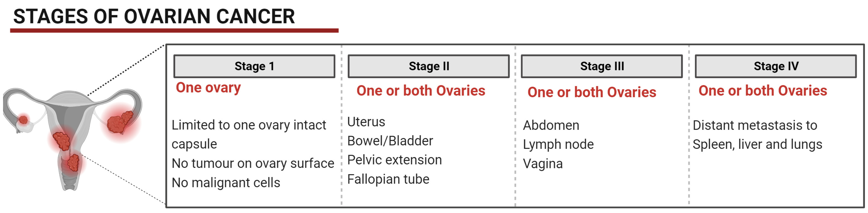This screenshot has height=213, width=868.
Task: Click the tumour in the vagina
Action: click(x=73, y=163)
